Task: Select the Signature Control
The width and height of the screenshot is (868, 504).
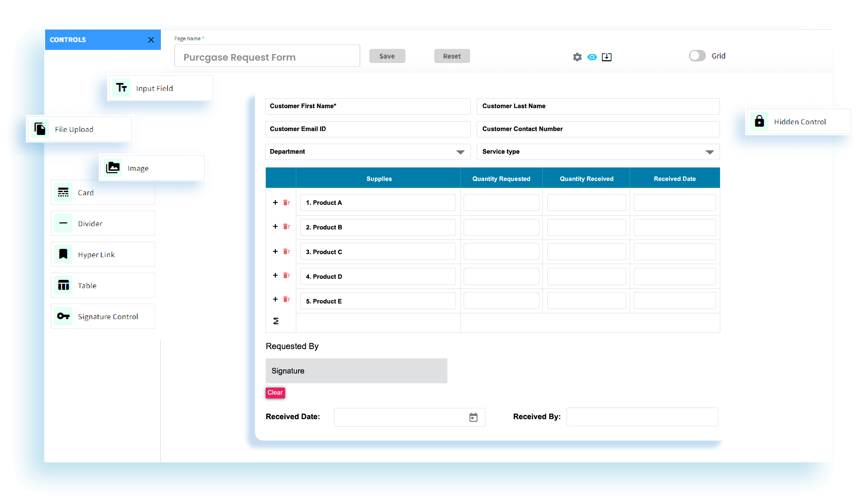Action: click(x=107, y=316)
